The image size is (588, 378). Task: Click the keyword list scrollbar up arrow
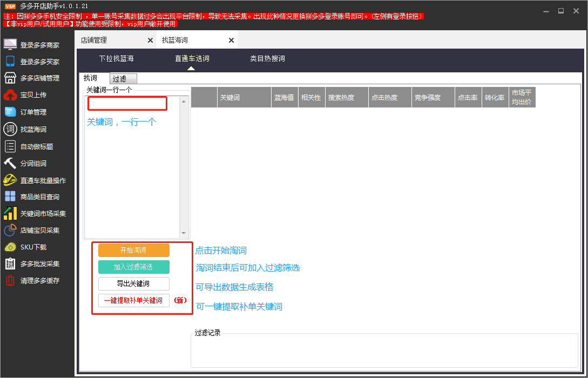coord(184,102)
